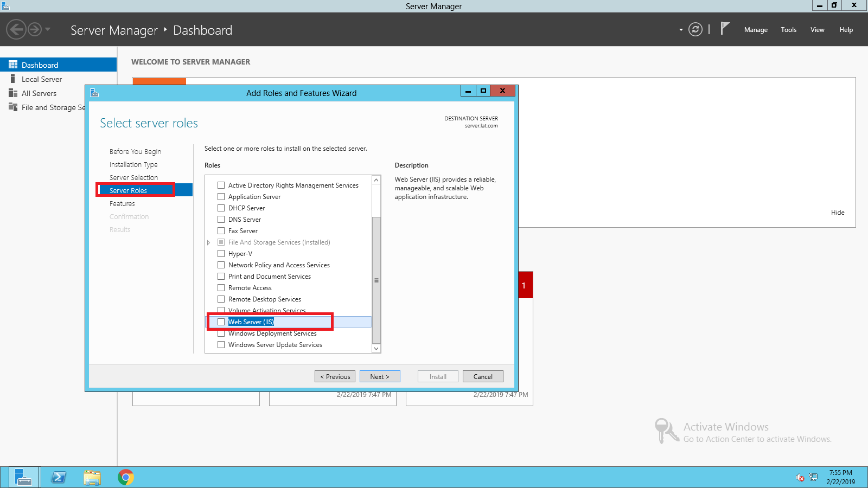The width and height of the screenshot is (868, 488).
Task: Click the Next button
Action: point(380,377)
